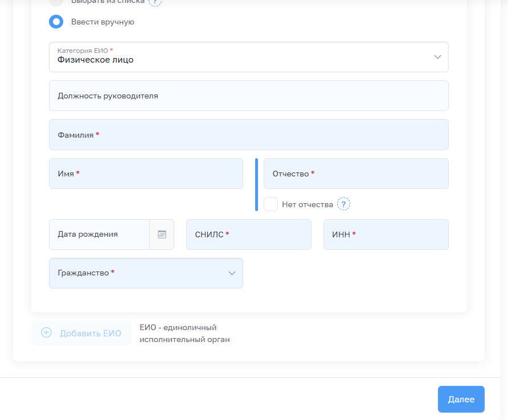Viewport: 508px width, 420px height.
Task: Focus the Должность руководителя field
Action: [248, 96]
